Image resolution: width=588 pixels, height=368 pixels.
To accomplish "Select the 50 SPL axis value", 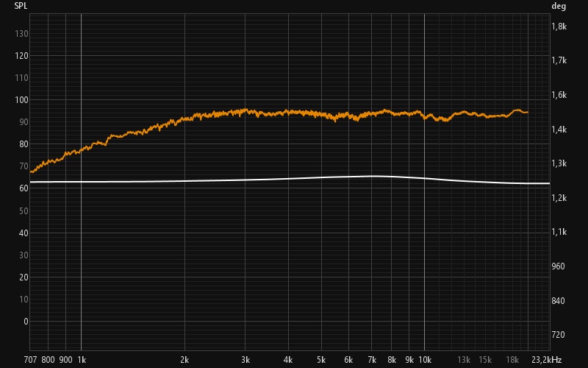I will [24, 211].
